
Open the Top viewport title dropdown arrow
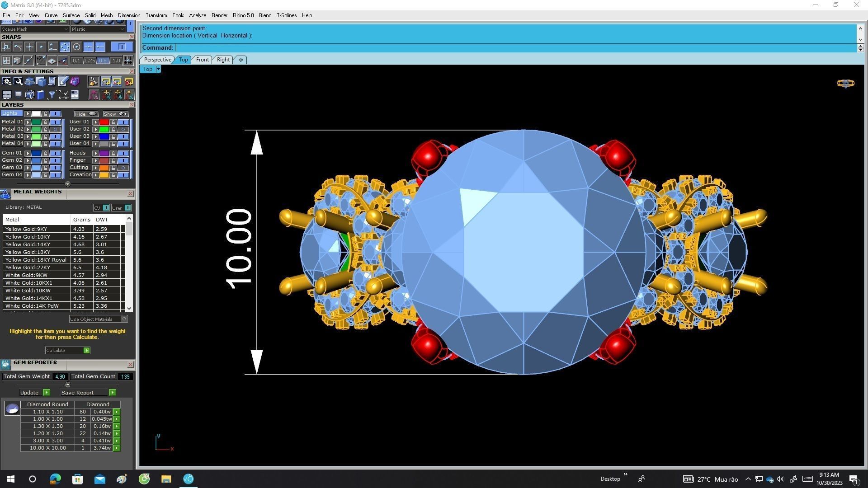click(158, 69)
